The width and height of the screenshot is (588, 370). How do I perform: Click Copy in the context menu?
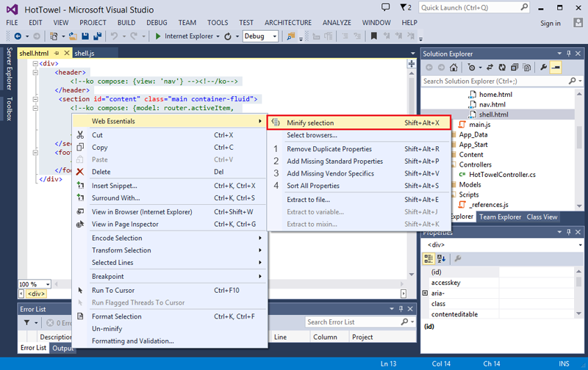(171, 147)
